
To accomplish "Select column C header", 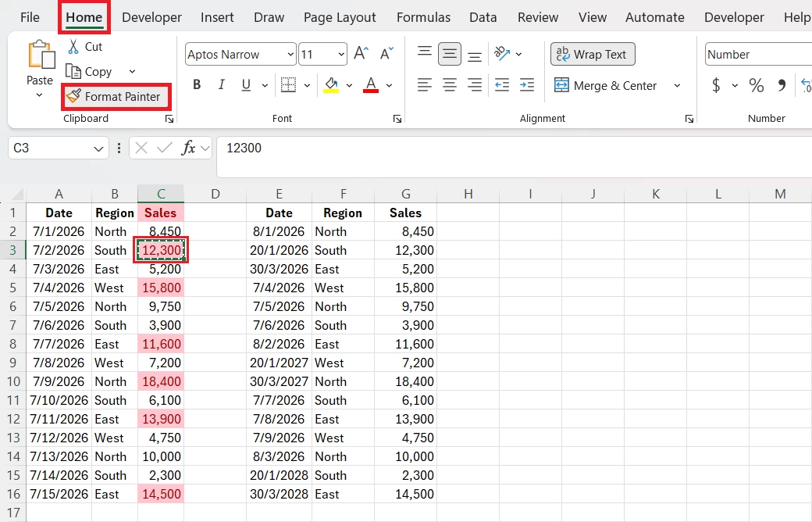I will tap(161, 194).
